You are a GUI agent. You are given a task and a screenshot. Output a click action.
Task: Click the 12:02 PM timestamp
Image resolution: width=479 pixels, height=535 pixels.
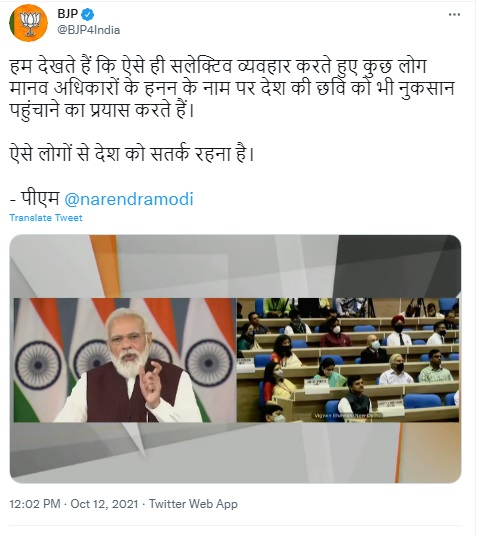pyautogui.click(x=35, y=504)
